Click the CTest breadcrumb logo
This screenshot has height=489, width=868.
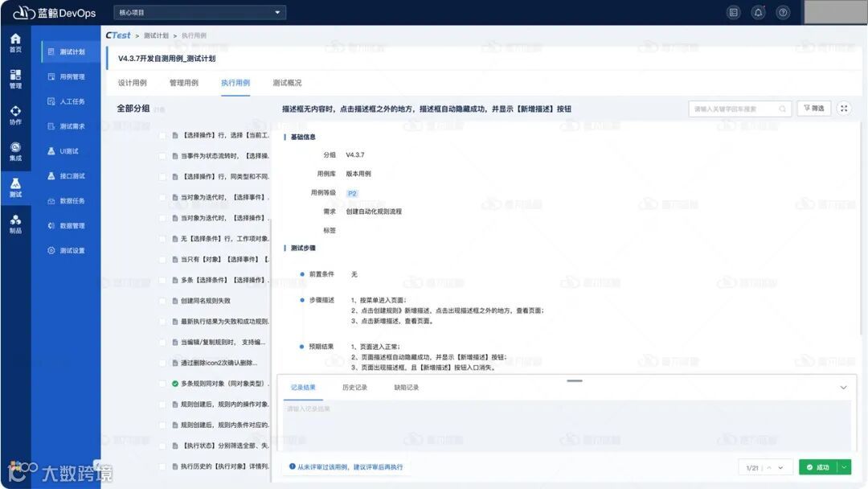(x=118, y=35)
